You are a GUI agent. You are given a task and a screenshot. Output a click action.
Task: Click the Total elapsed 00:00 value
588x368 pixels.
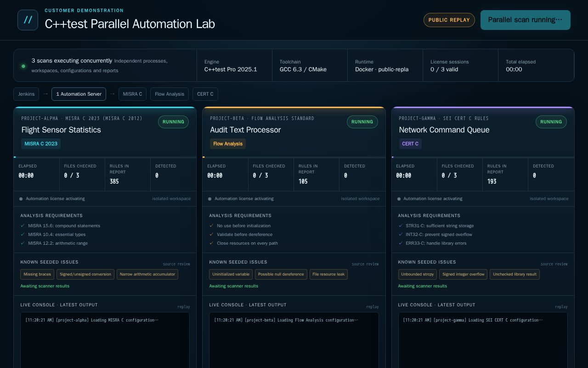(514, 69)
